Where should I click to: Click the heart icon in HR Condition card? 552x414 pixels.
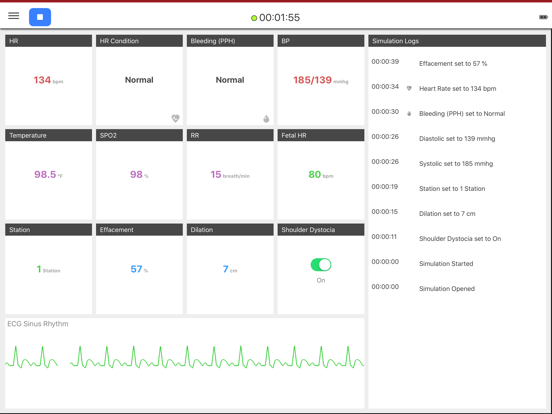pyautogui.click(x=175, y=118)
